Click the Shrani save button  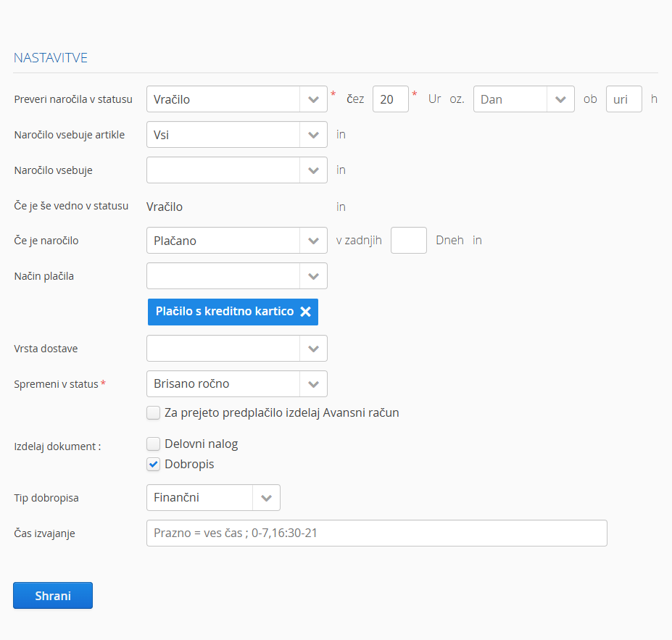[x=53, y=595]
